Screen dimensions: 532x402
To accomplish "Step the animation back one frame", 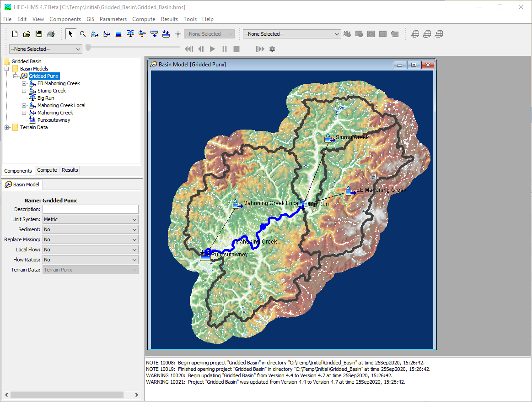I will coord(201,49).
